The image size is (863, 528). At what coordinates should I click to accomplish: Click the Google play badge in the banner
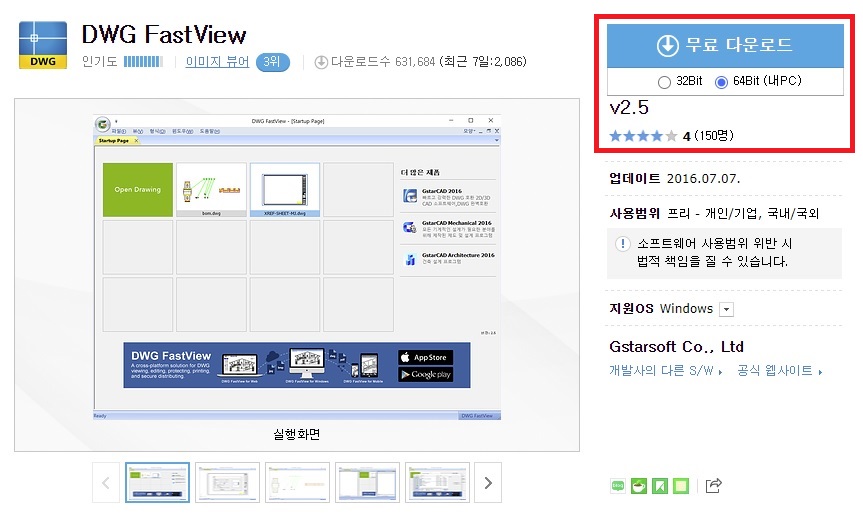click(x=425, y=374)
